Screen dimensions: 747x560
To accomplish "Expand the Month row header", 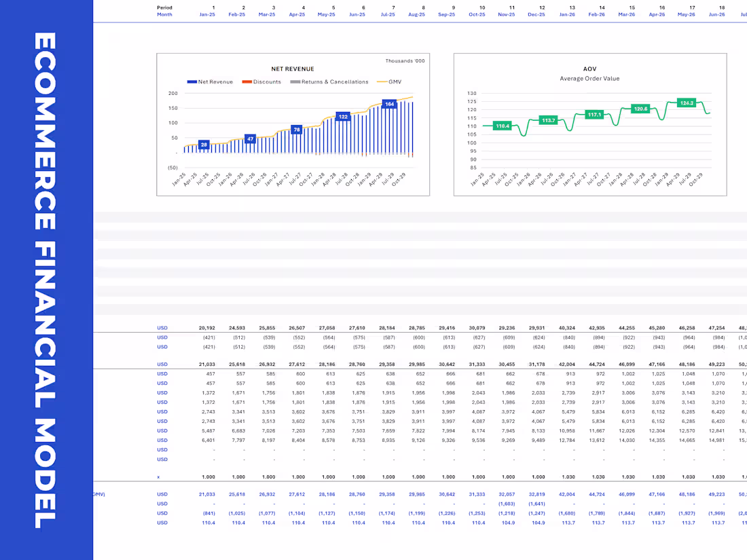I will (x=164, y=14).
